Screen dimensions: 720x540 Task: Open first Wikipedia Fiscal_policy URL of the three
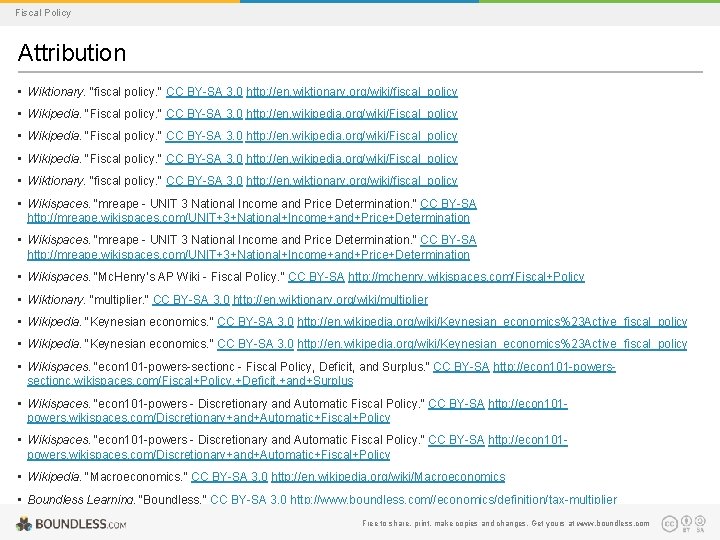click(352, 114)
